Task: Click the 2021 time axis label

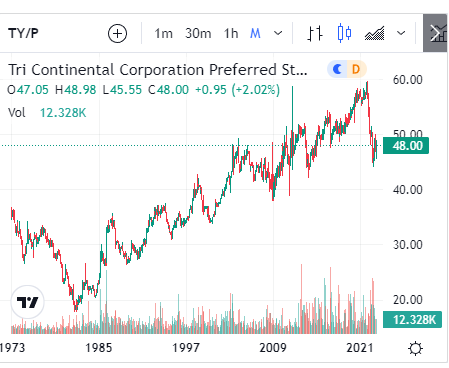Action: coord(360,348)
